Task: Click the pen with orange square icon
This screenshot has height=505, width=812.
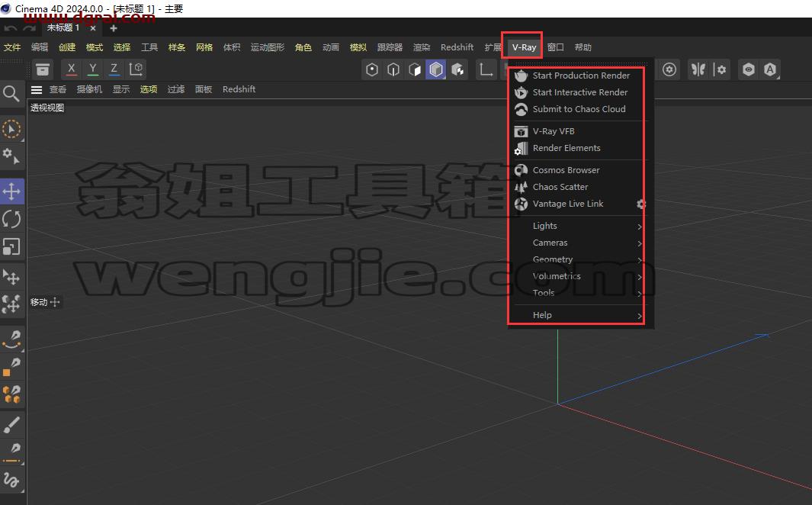Action: click(x=11, y=367)
